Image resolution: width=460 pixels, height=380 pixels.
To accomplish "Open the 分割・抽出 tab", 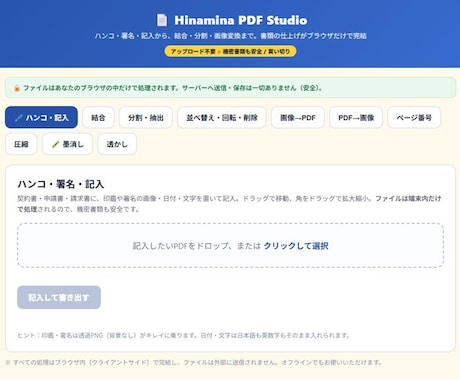I will (146, 117).
